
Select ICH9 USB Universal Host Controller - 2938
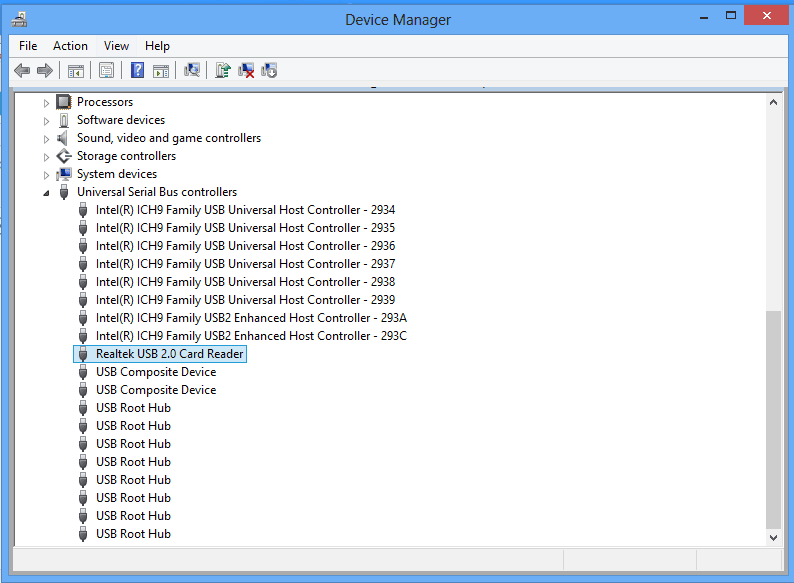click(245, 282)
